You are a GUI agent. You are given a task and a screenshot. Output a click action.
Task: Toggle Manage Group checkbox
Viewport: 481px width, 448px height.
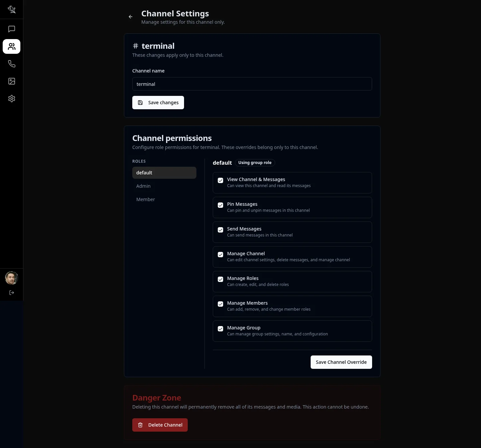(x=220, y=329)
